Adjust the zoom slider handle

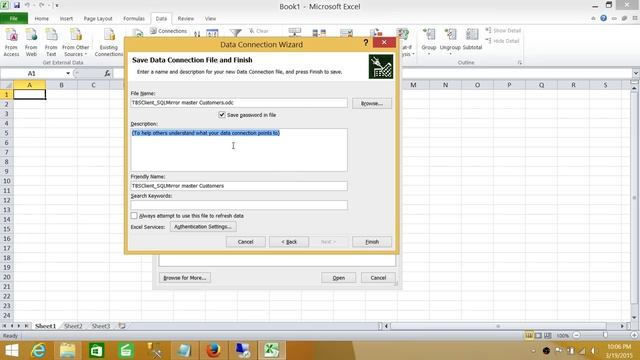pos(605,336)
